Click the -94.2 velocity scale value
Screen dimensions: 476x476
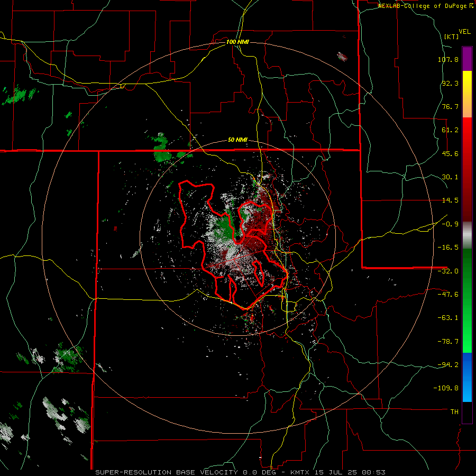448,365
